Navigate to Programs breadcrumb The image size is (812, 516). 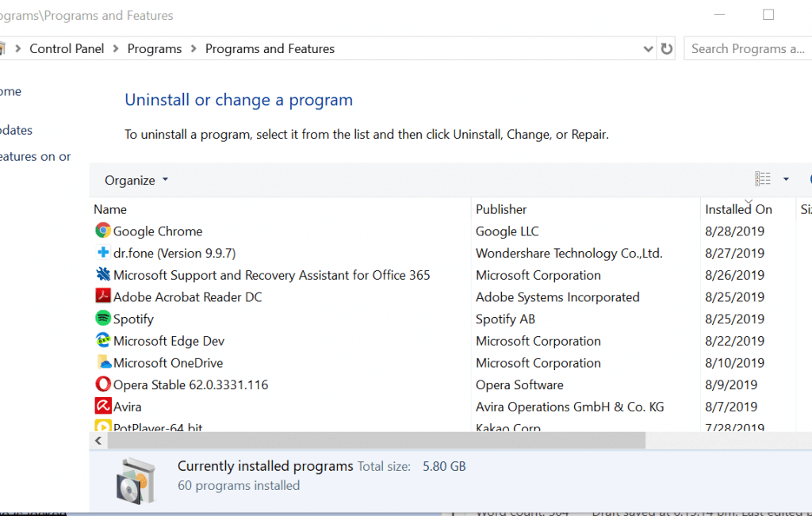tap(155, 48)
